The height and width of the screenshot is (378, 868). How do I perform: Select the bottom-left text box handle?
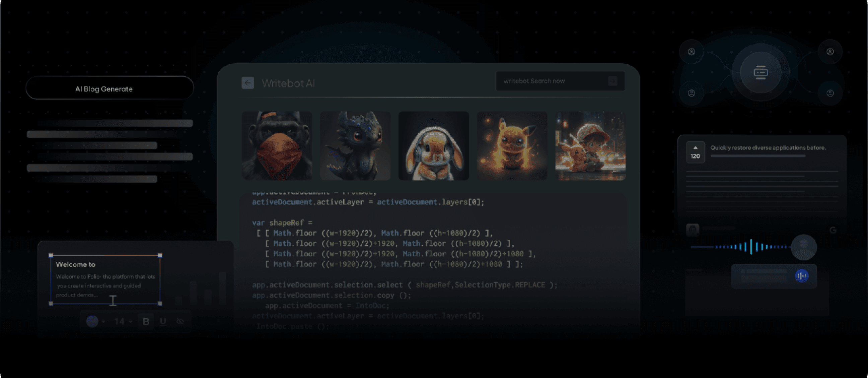pos(51,304)
